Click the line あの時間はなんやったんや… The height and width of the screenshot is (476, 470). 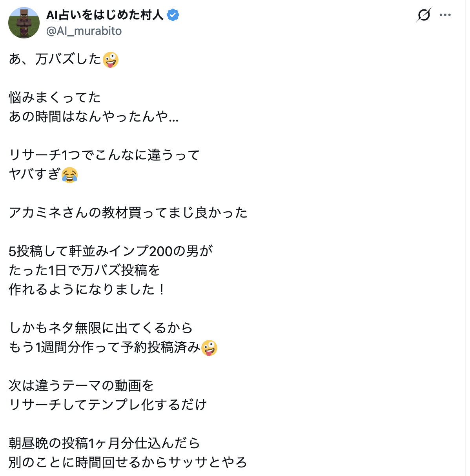tap(93, 117)
